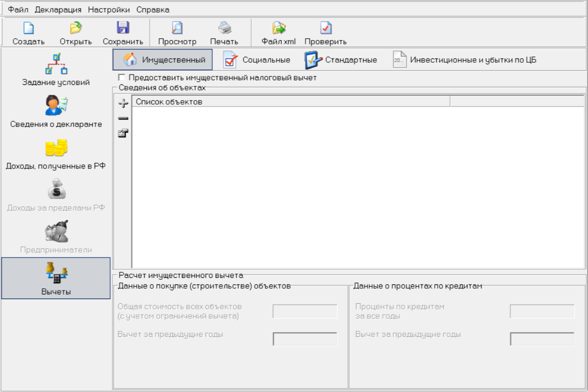Open the Справка menu
588x392 pixels.
pos(153,9)
